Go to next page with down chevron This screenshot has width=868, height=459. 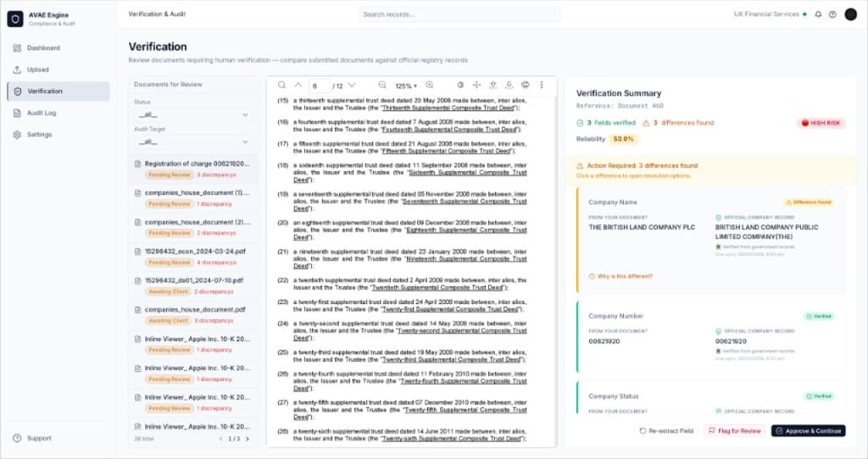[x=352, y=86]
